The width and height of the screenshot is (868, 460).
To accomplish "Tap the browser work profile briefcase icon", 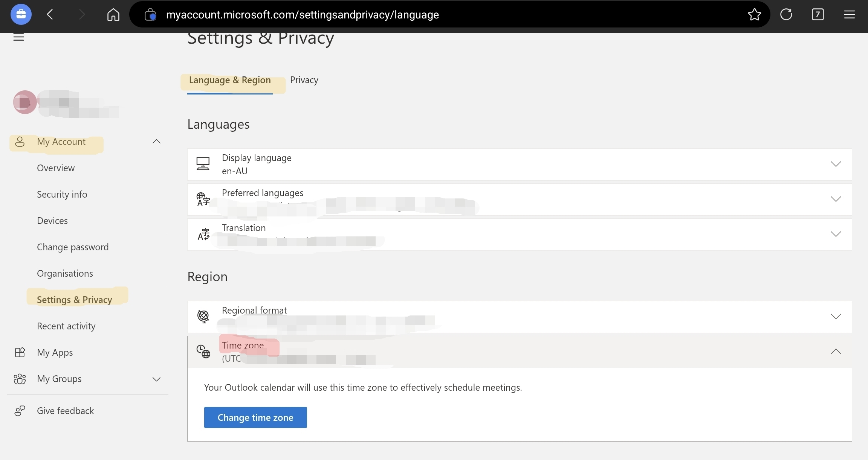I will coord(21,15).
